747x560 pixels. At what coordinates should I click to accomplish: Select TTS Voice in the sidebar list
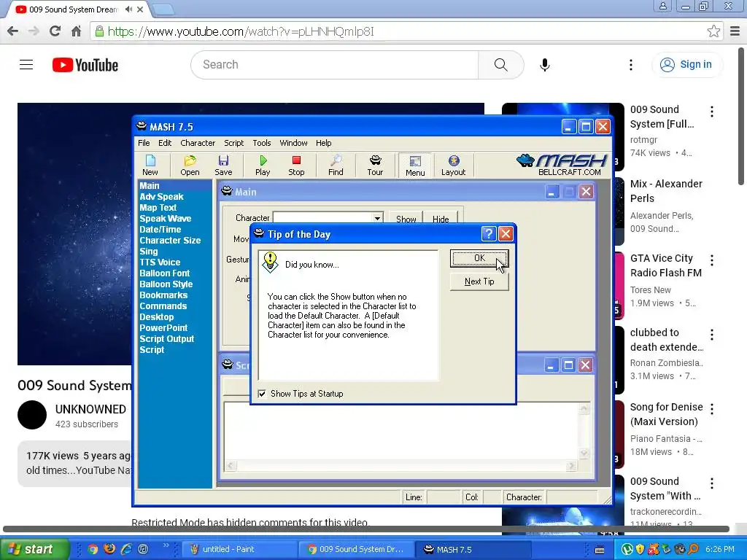(x=160, y=262)
